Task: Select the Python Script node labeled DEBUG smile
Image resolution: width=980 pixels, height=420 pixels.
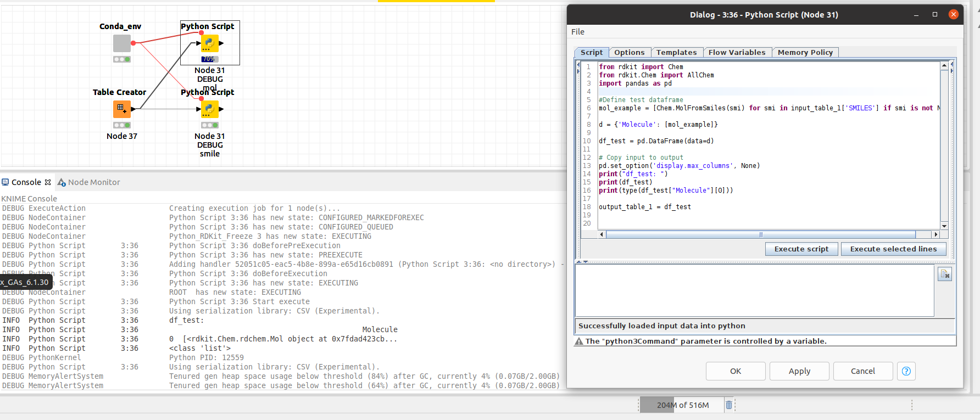Action: click(x=209, y=109)
